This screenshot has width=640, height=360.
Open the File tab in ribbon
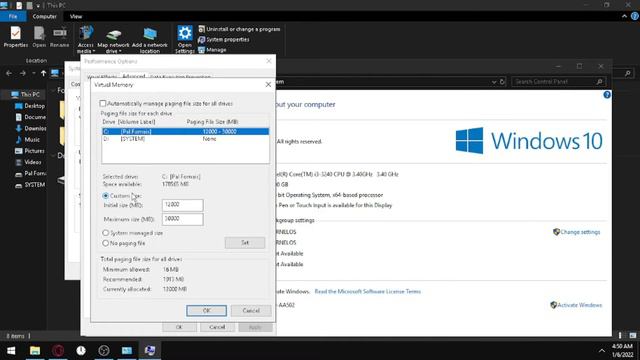(x=13, y=16)
